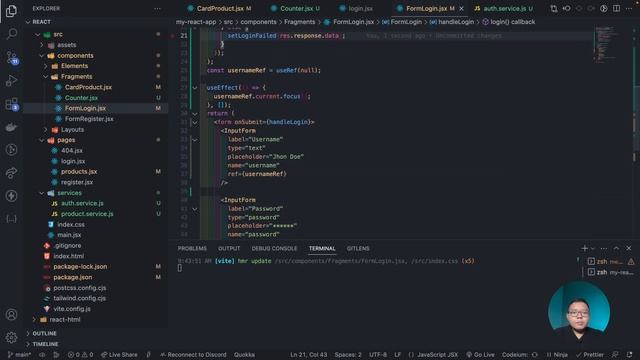Switch to the Counter.jsx editor tab
This screenshot has width=640, height=360.
pyautogui.click(x=296, y=8)
